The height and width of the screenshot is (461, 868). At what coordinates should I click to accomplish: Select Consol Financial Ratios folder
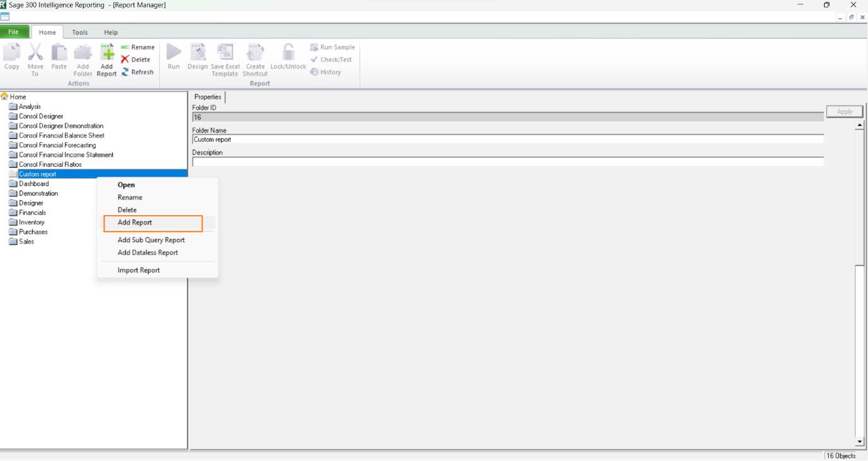coord(50,165)
